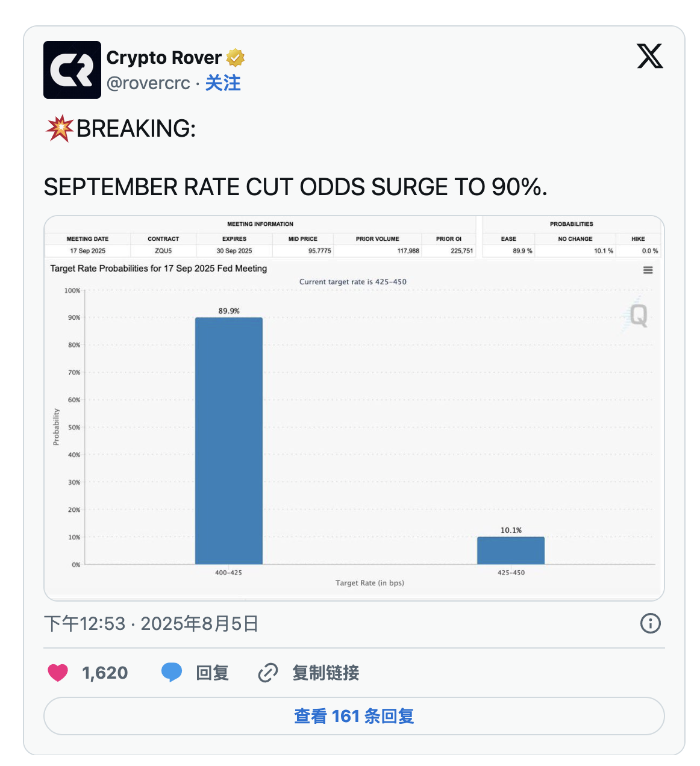Click the 1,620 likes count

pyautogui.click(x=105, y=673)
